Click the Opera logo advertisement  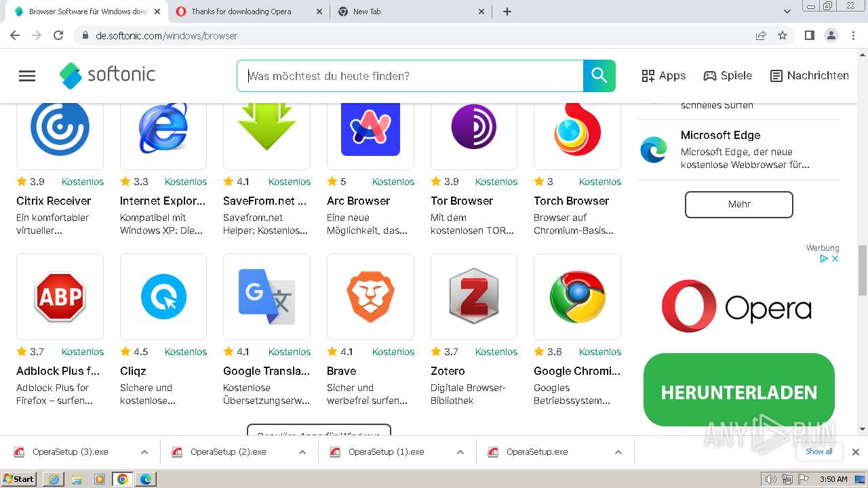tap(737, 306)
